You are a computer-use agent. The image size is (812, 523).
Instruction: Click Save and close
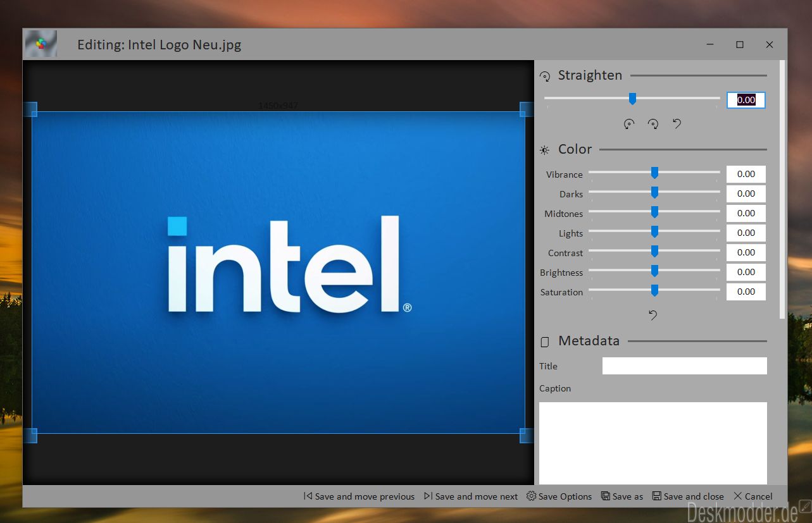pyautogui.click(x=688, y=496)
